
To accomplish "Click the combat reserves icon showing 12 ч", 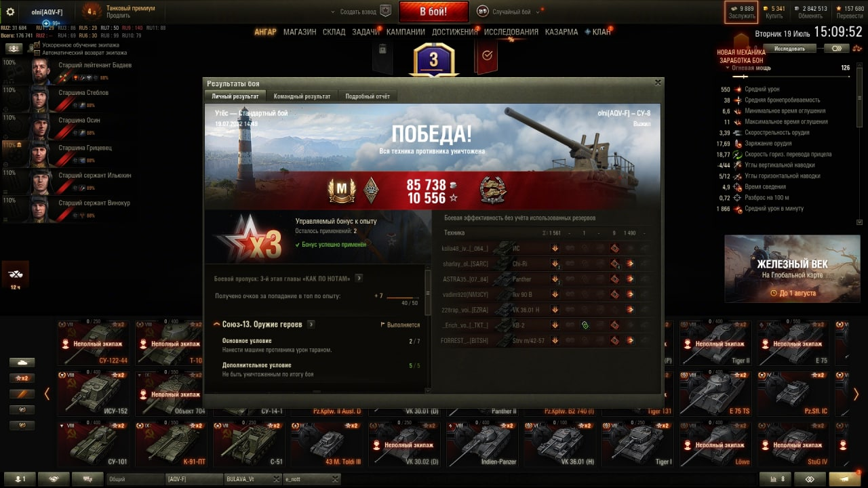I will [15, 275].
